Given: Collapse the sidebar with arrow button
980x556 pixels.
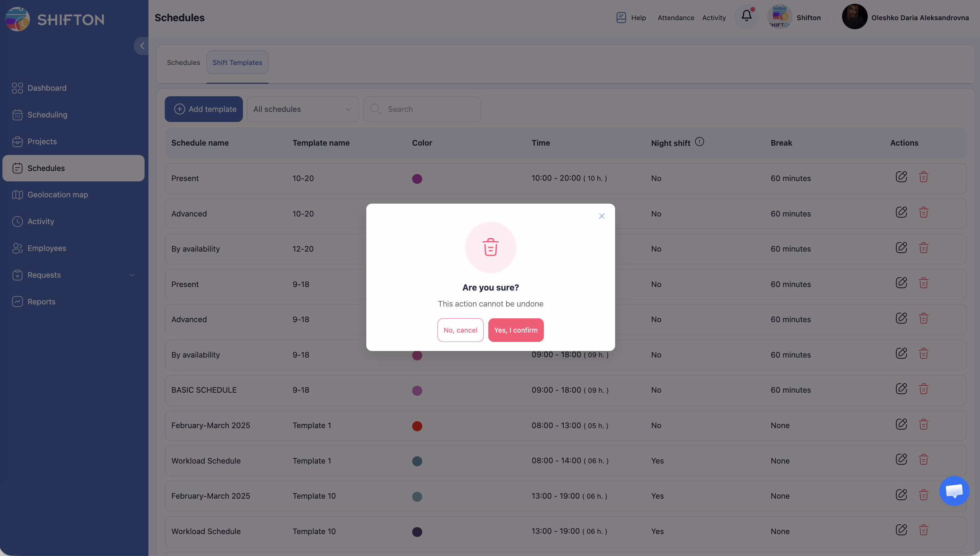Looking at the screenshot, I should tap(142, 46).
